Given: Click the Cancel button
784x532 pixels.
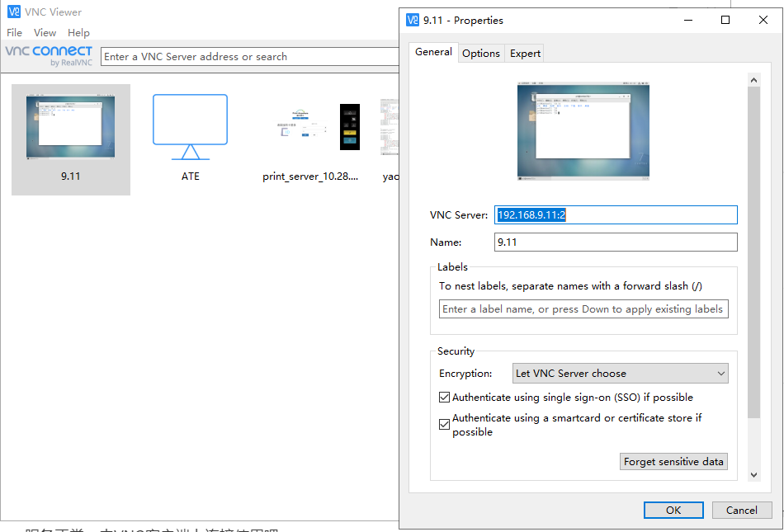Looking at the screenshot, I should (742, 510).
